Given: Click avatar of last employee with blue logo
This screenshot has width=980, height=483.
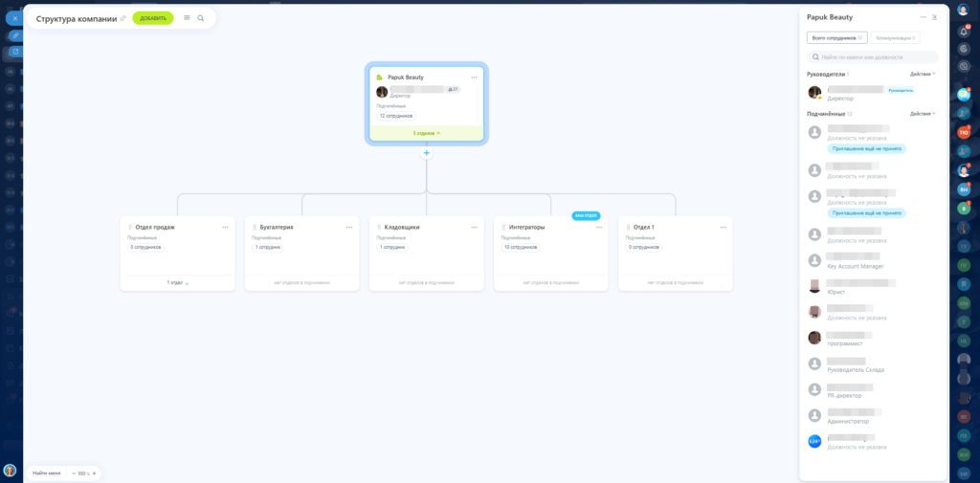Looking at the screenshot, I should [x=814, y=441].
